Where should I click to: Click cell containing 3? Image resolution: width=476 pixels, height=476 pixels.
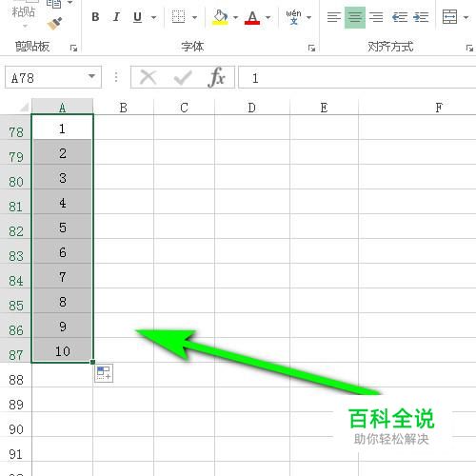pos(62,177)
